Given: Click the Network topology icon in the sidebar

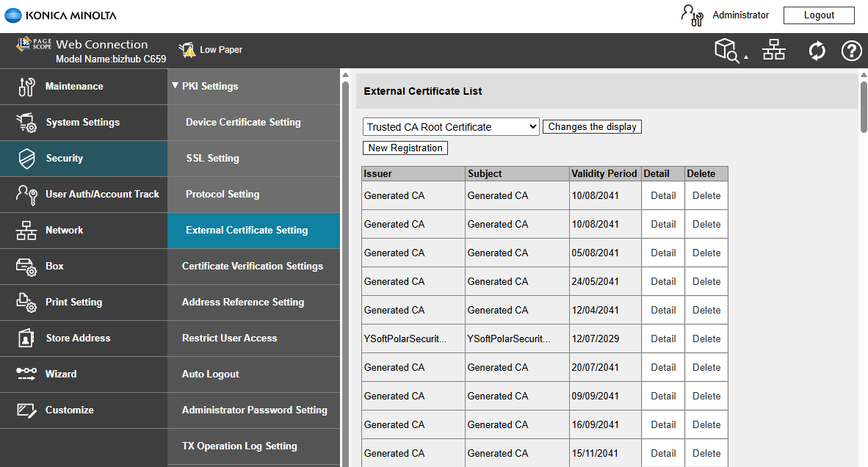Looking at the screenshot, I should (26, 230).
